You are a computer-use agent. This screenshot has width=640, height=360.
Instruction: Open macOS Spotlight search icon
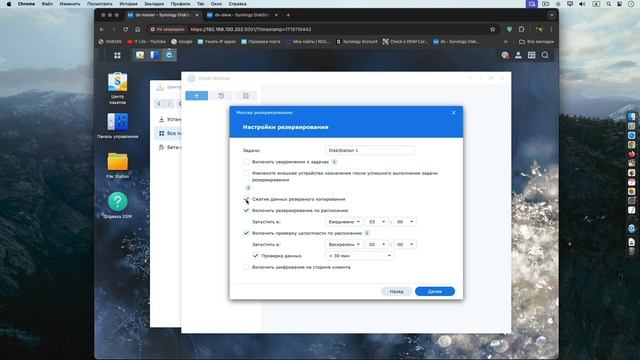pyautogui.click(x=609, y=4)
